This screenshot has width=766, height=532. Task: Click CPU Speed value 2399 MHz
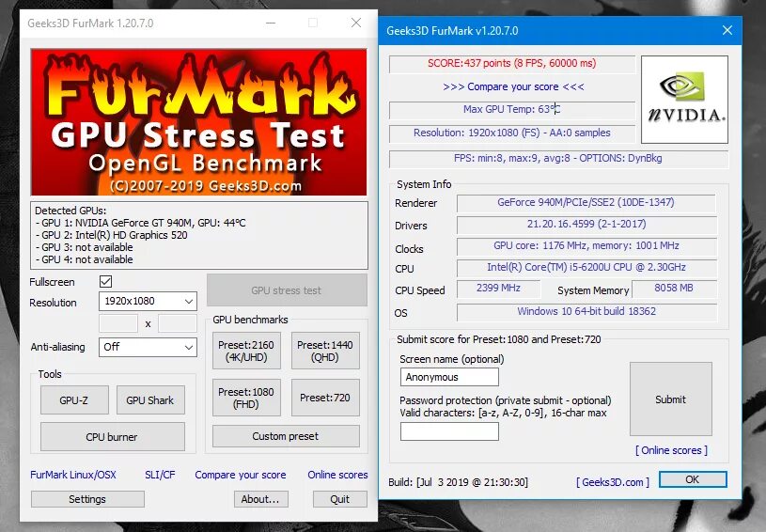pos(499,289)
